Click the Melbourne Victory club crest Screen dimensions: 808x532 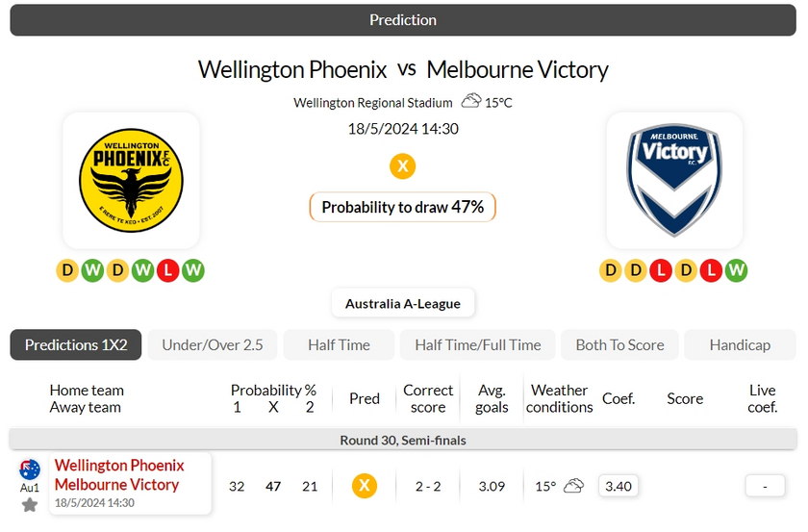(674, 180)
